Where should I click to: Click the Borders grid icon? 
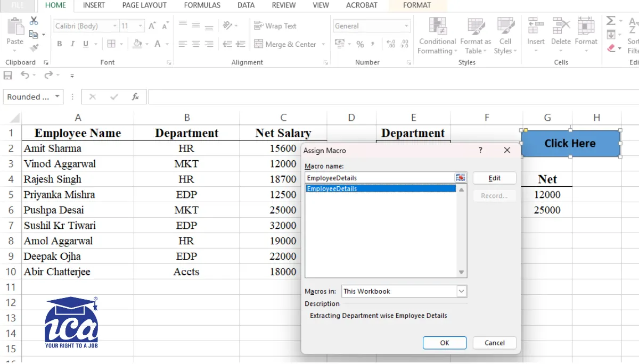[x=111, y=44]
